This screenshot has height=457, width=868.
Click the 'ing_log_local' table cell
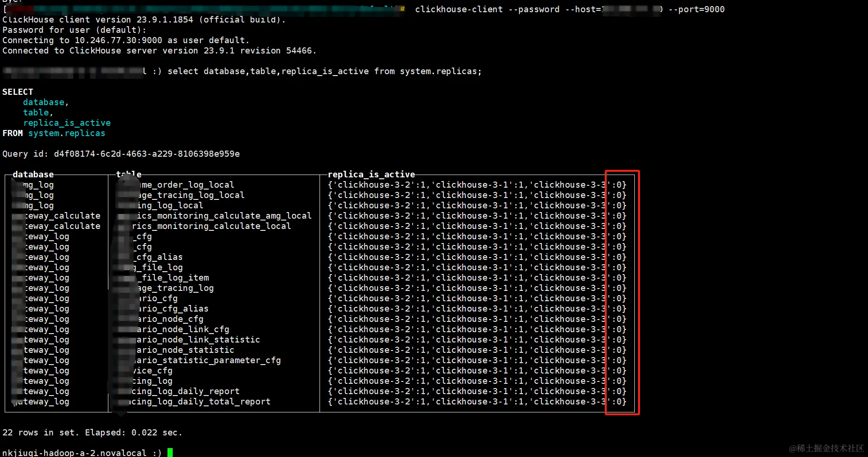(x=170, y=206)
